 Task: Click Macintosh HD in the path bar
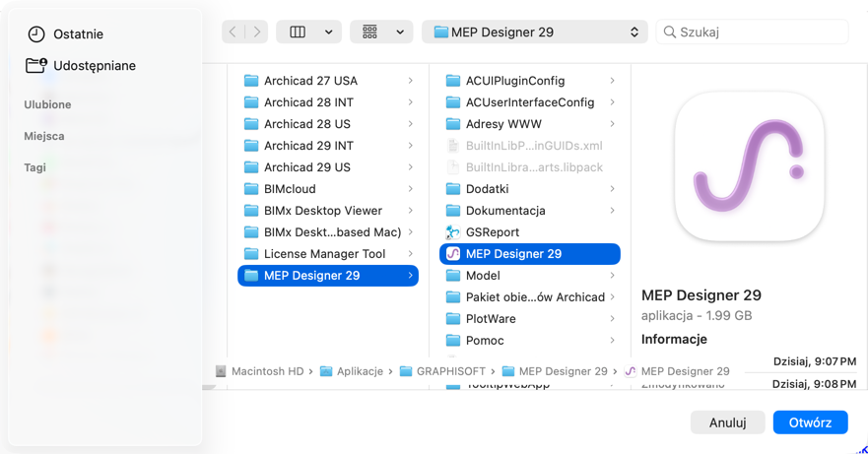pyautogui.click(x=261, y=371)
